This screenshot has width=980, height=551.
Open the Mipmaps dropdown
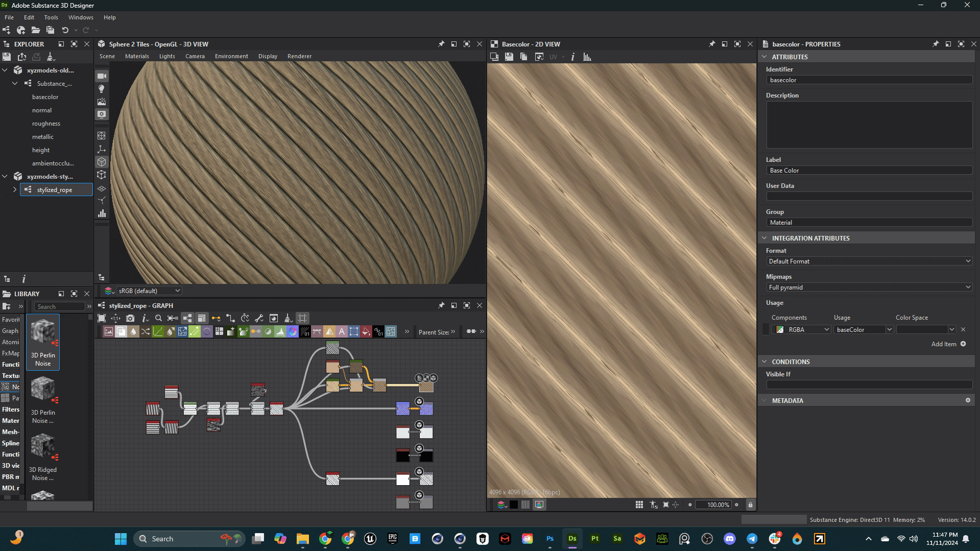(869, 288)
